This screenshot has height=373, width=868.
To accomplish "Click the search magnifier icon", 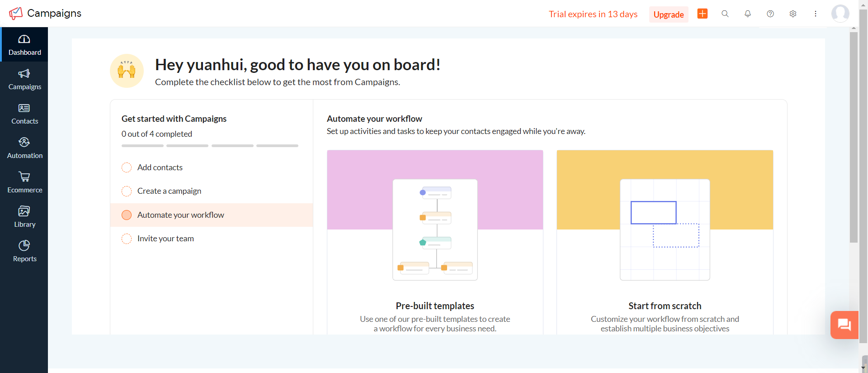I will (725, 14).
